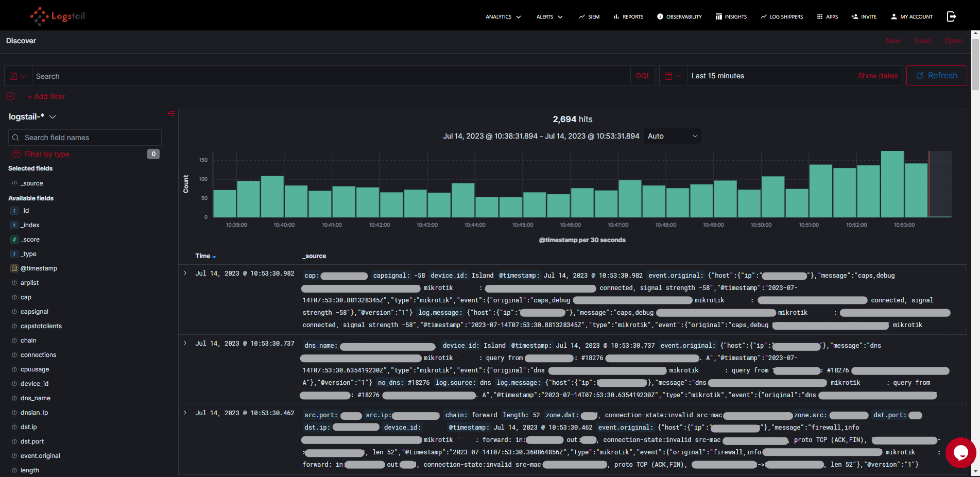Open the Analytics menu dropdown

point(503,16)
